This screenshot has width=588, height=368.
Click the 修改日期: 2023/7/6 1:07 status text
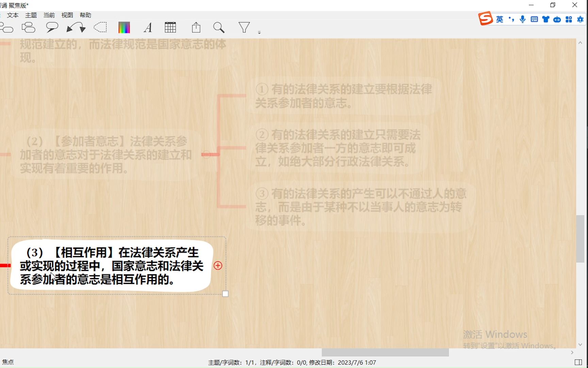click(342, 363)
